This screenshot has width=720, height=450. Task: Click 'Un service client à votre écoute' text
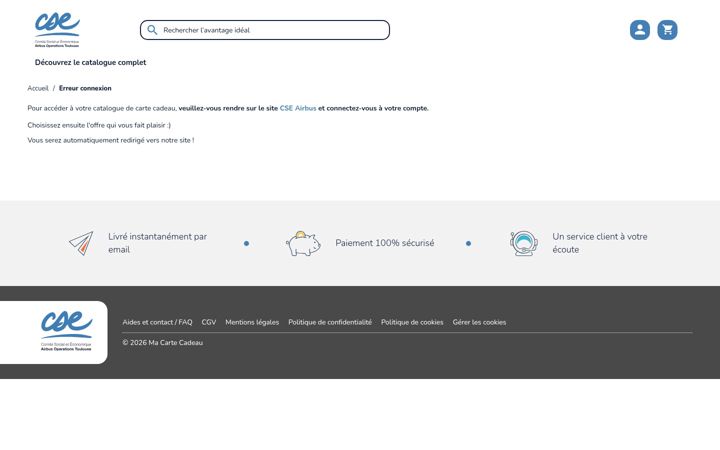600,243
